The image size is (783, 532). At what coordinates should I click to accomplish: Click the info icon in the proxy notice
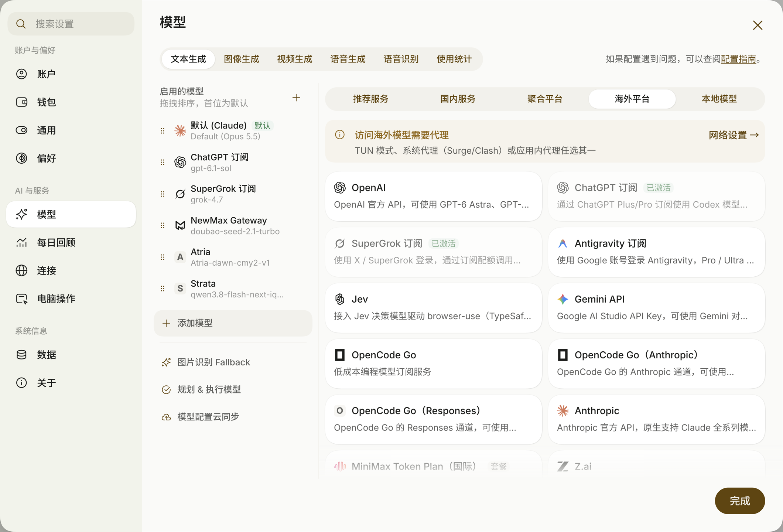(340, 135)
